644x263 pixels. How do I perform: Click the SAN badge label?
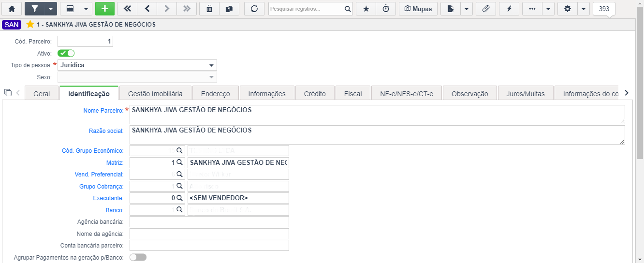12,24
